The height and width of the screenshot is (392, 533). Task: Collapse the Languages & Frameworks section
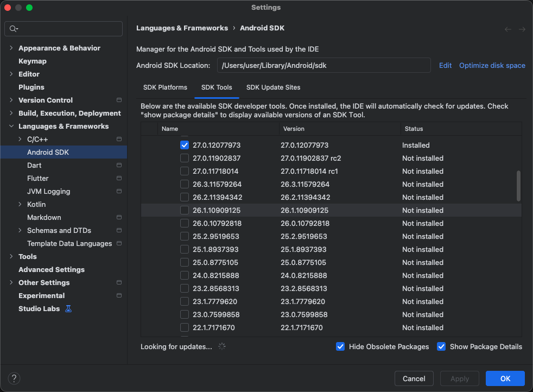pyautogui.click(x=11, y=126)
